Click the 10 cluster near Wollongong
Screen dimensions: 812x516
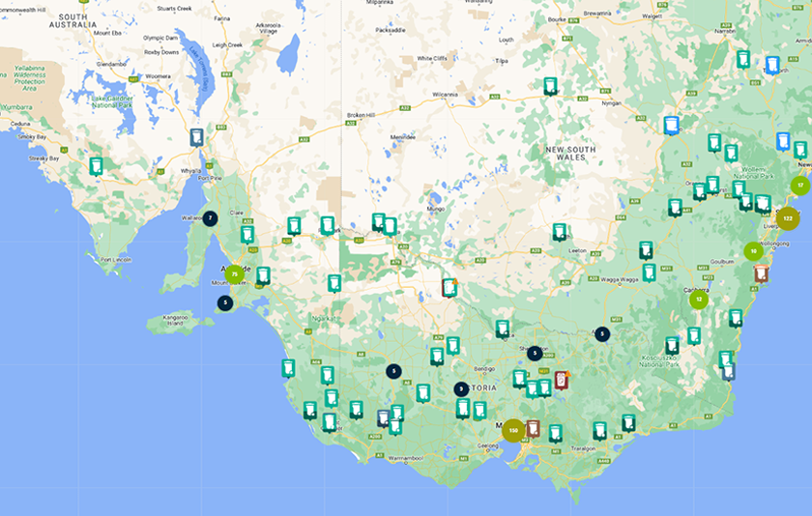tap(752, 250)
